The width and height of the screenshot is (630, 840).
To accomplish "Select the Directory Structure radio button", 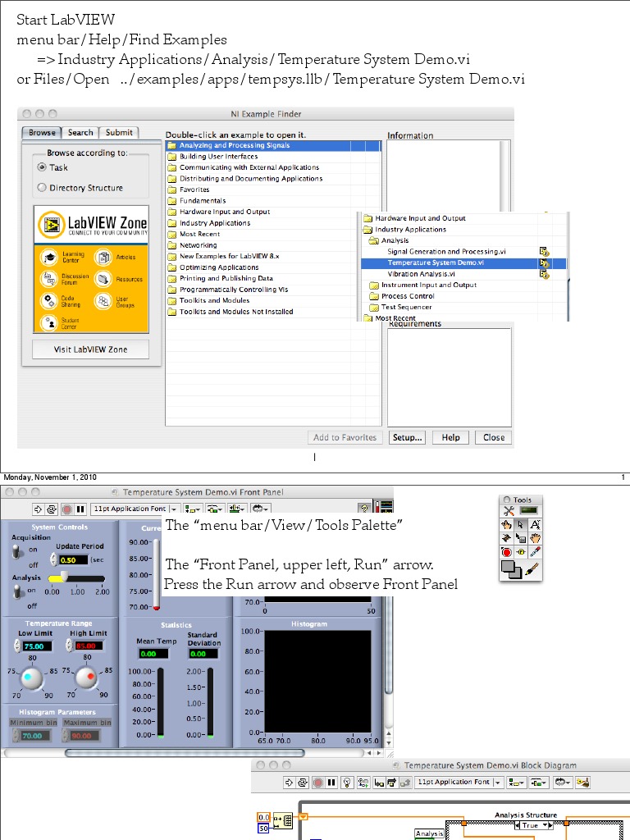I will [42, 188].
